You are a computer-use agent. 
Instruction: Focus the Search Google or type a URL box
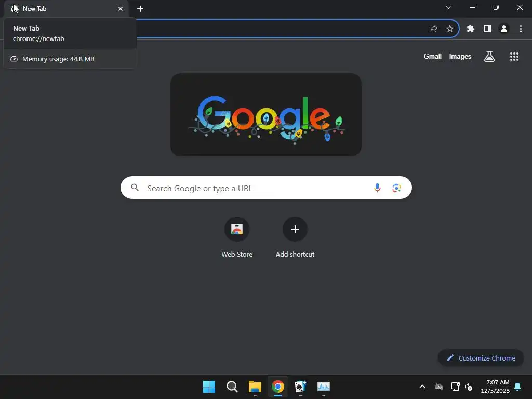tap(266, 188)
